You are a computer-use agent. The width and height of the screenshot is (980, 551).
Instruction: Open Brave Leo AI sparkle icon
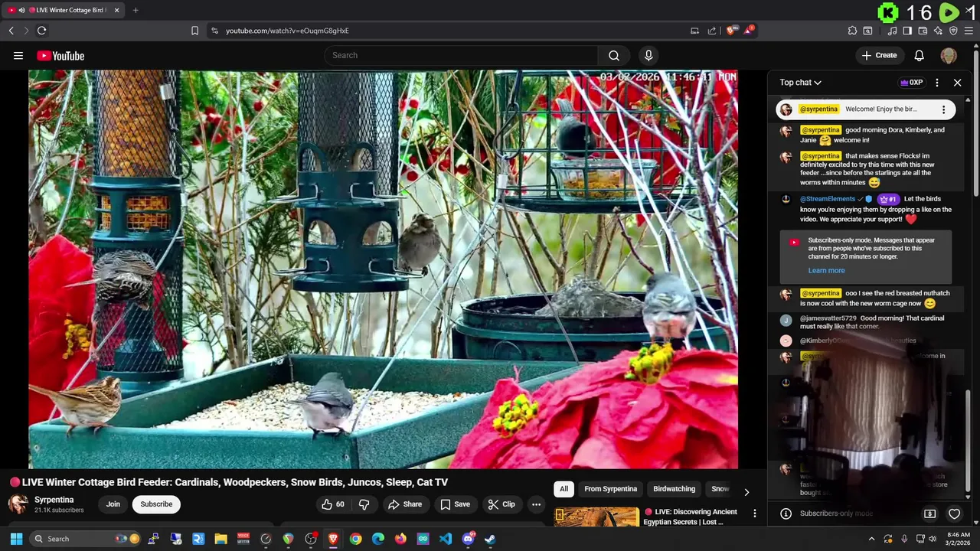[938, 31]
